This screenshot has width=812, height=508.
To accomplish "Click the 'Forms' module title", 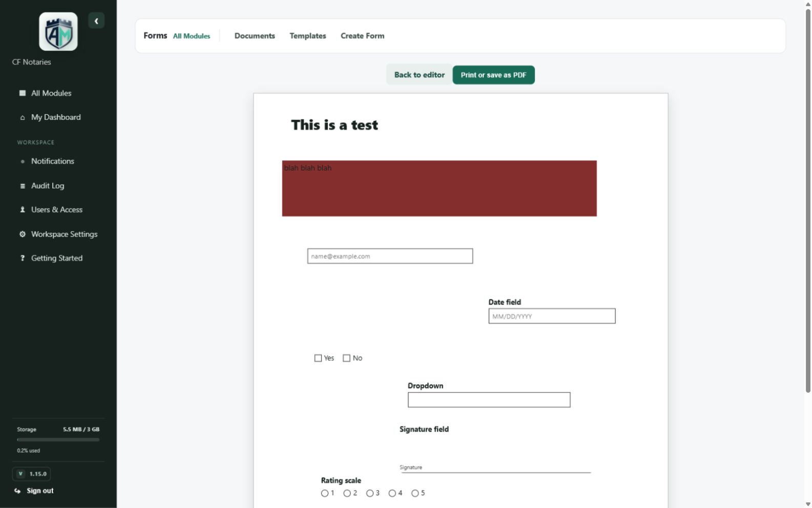I will [x=155, y=36].
